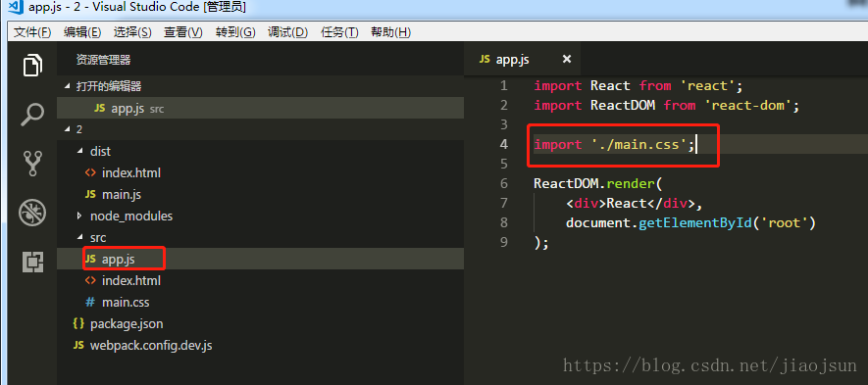868x385 pixels.
Task: Open the 选择(S) menu
Action: pos(132,32)
